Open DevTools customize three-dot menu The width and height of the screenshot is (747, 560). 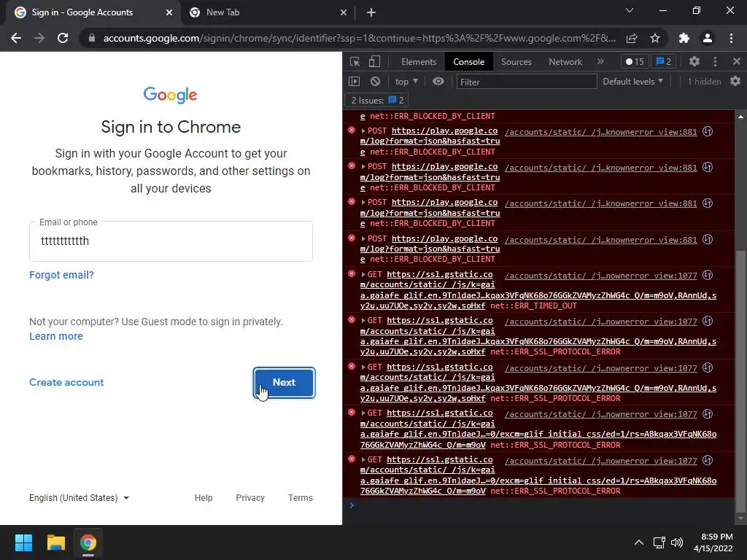click(x=715, y=61)
